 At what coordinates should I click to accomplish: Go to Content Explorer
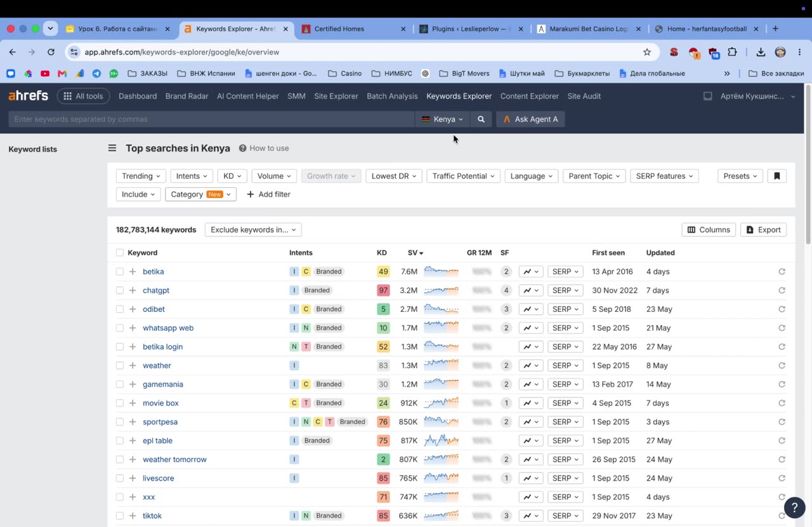[530, 97]
